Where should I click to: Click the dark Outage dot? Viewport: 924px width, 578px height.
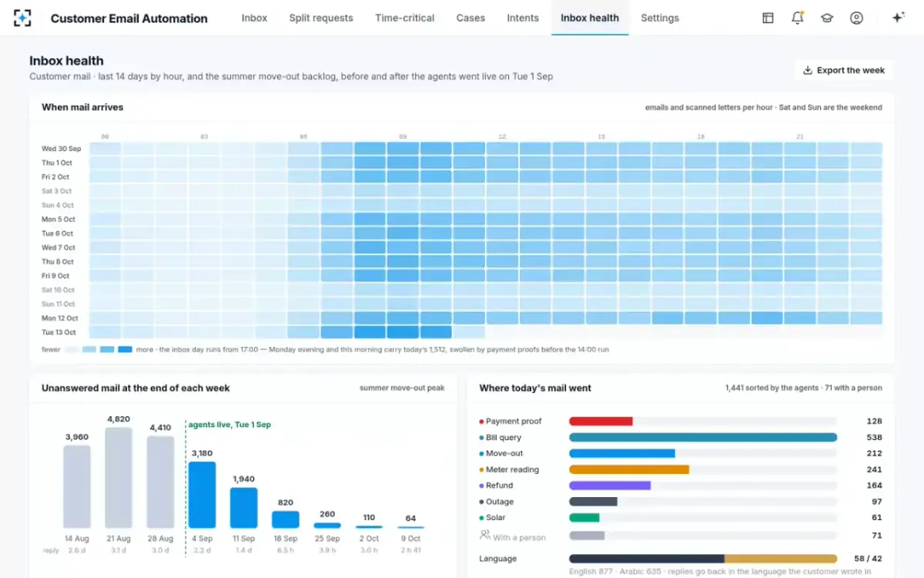[481, 502]
